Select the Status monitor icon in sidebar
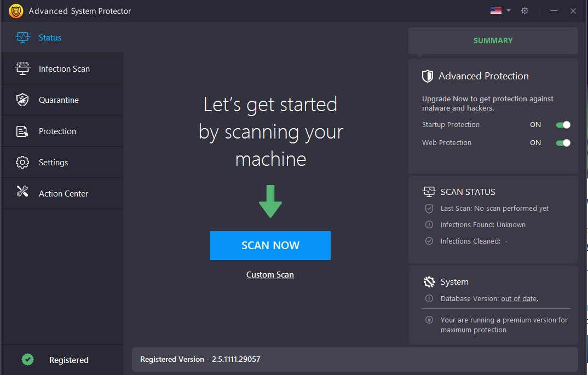The width and height of the screenshot is (588, 375). [x=22, y=37]
